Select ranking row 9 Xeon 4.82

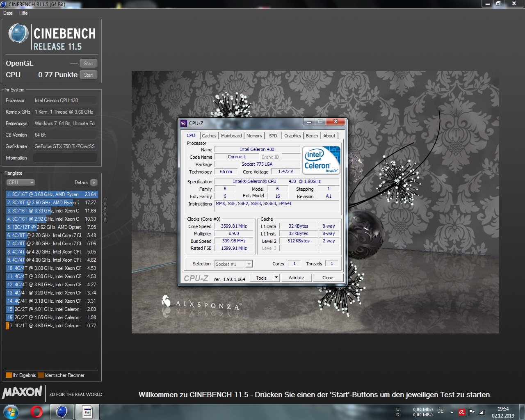52,260
